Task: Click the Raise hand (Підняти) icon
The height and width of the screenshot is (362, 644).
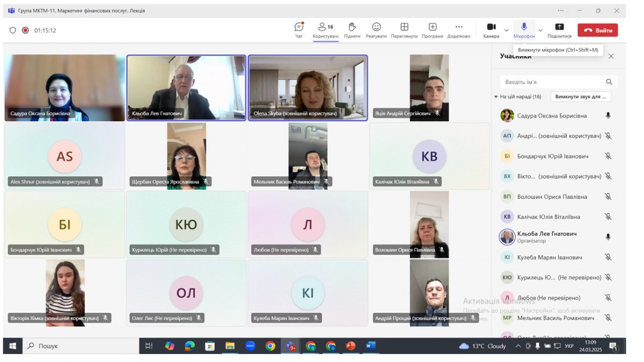Action: point(352,27)
